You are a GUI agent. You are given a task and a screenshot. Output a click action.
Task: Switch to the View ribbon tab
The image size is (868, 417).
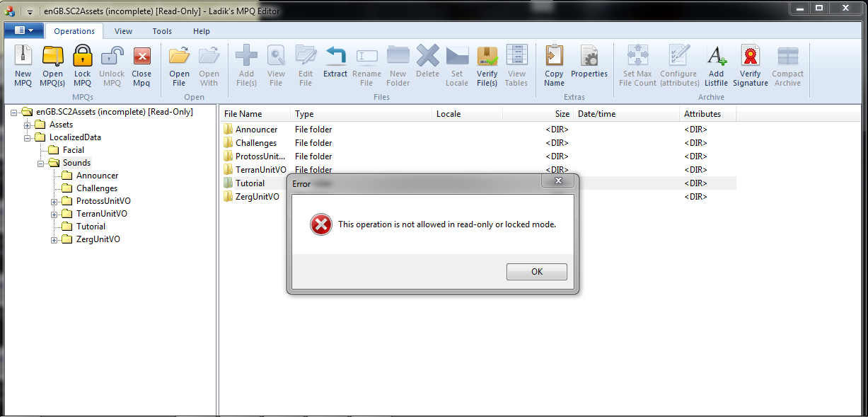124,31
